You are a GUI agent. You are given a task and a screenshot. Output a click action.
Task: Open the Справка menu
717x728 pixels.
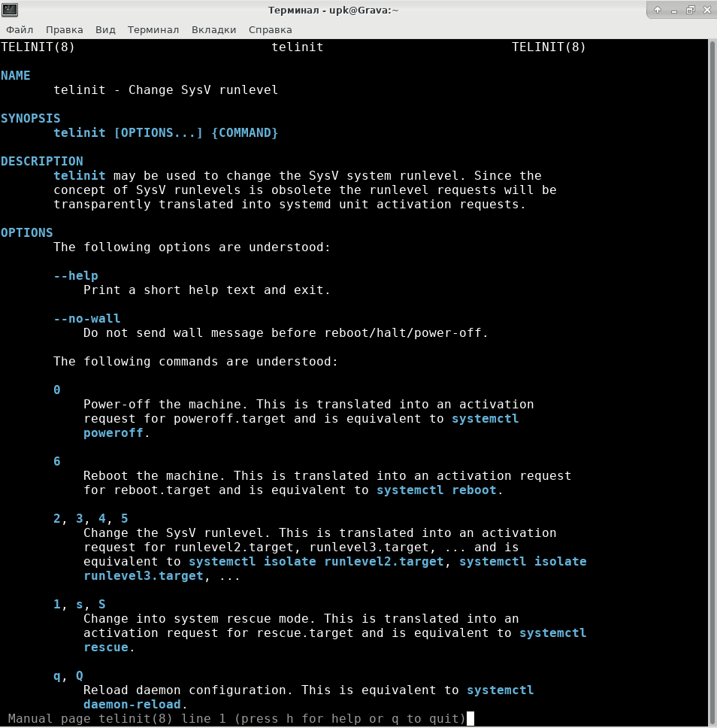(270, 30)
